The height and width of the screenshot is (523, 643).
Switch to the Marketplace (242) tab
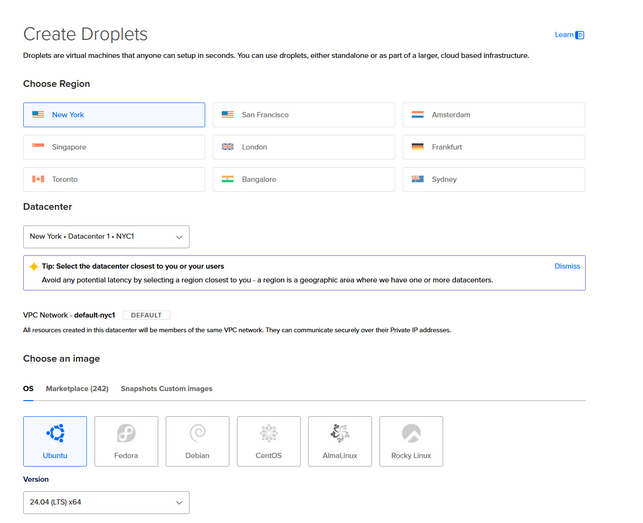point(77,388)
